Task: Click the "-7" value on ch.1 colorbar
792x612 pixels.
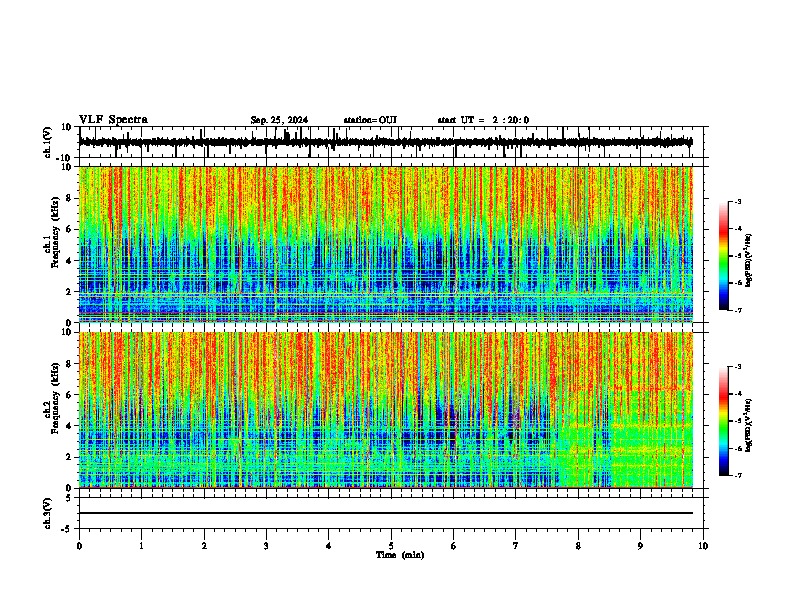Action: (738, 310)
